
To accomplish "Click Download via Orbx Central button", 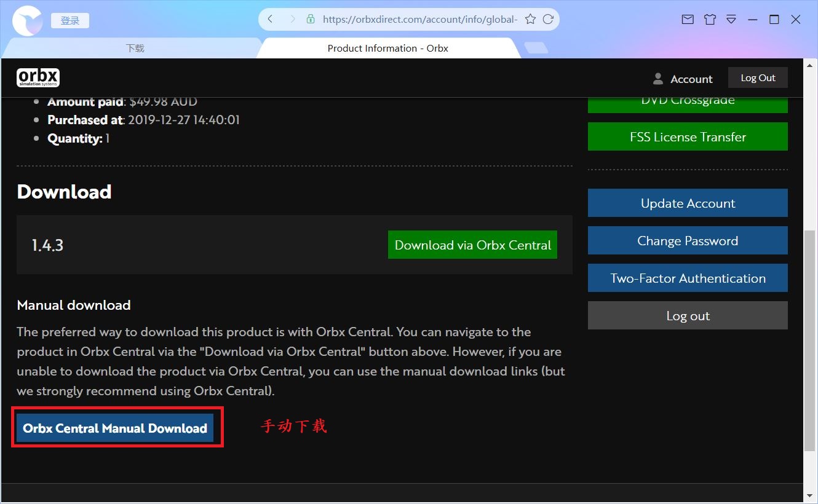I will pyautogui.click(x=472, y=245).
